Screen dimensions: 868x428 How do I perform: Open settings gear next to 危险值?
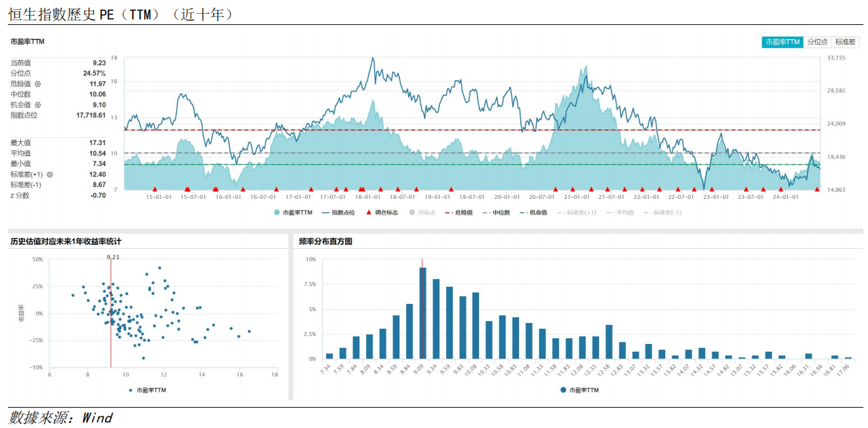coord(37,84)
